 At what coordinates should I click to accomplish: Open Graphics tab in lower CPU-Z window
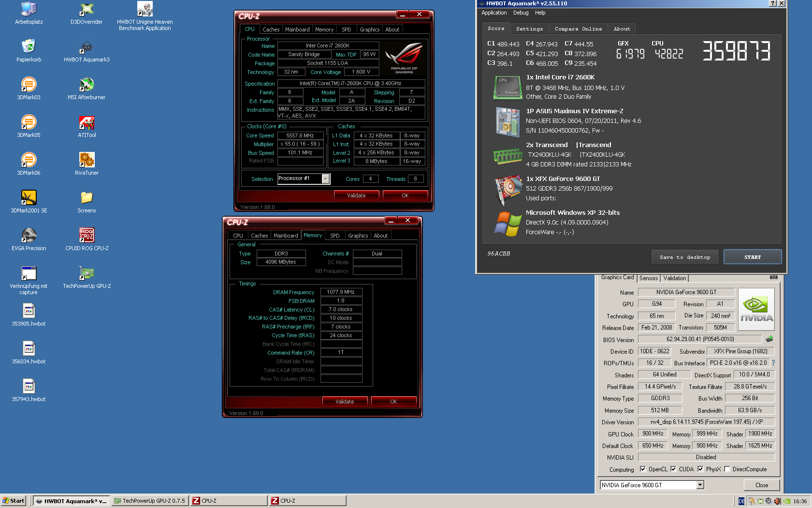click(358, 236)
